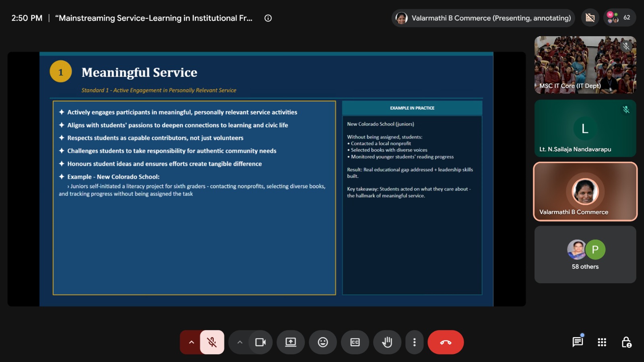Click the present now screen-share icon

click(291, 342)
